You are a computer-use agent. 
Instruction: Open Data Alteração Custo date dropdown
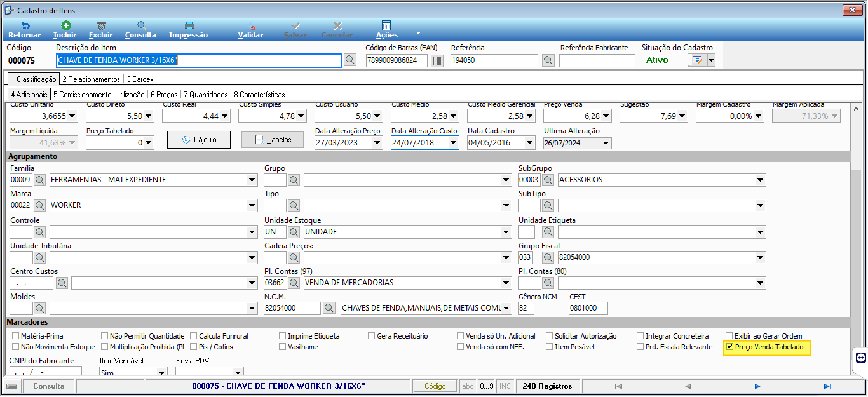tap(454, 143)
